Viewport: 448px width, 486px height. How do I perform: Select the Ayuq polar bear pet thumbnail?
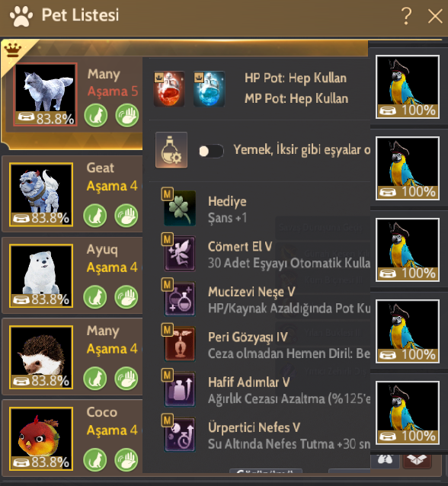(41, 276)
